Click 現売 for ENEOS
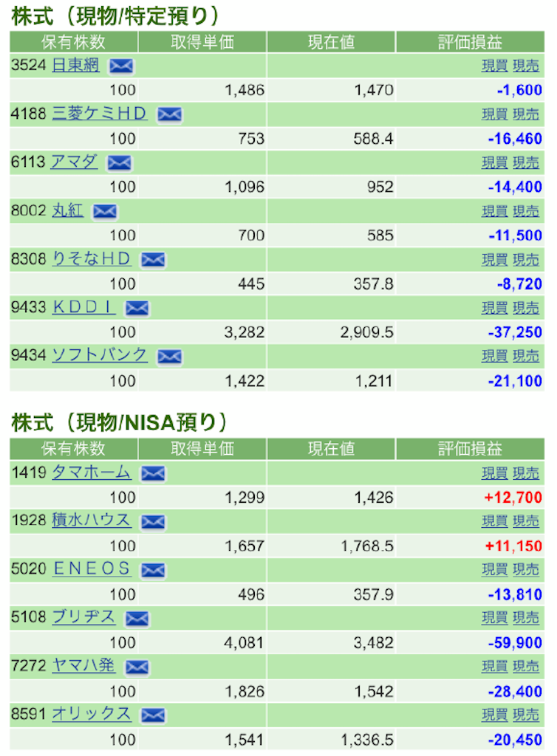The height and width of the screenshot is (756, 557). [x=526, y=570]
